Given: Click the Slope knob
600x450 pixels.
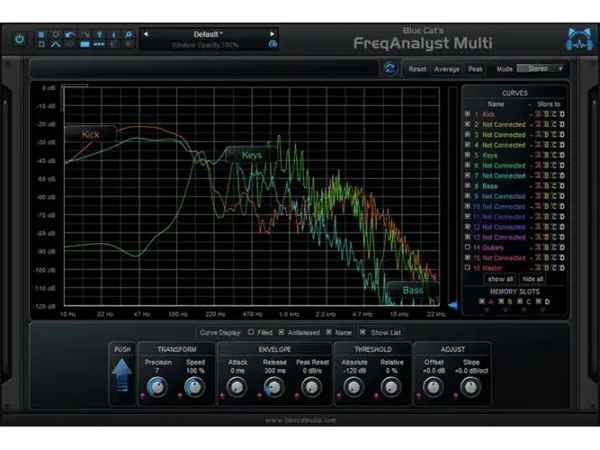Looking at the screenshot, I should click(x=470, y=386).
